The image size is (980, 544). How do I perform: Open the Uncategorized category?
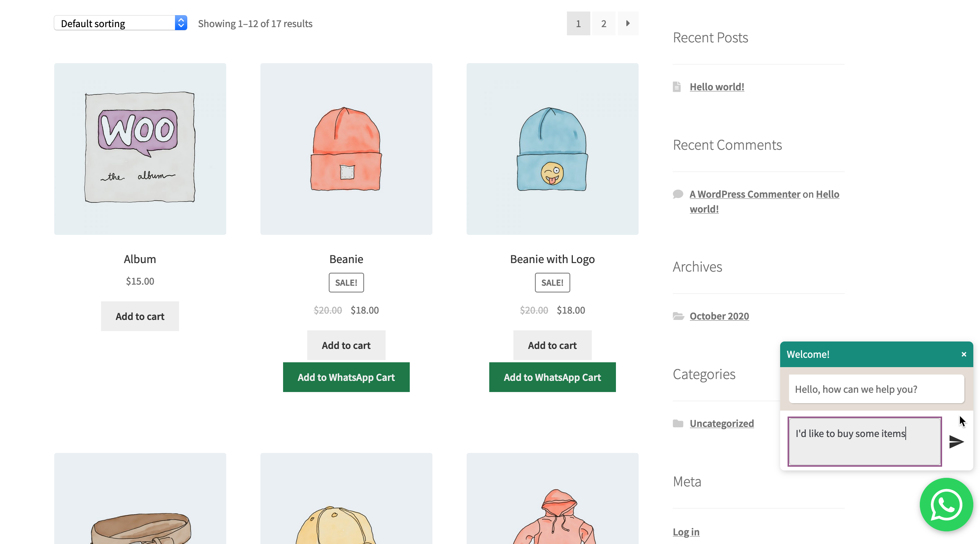(x=722, y=423)
